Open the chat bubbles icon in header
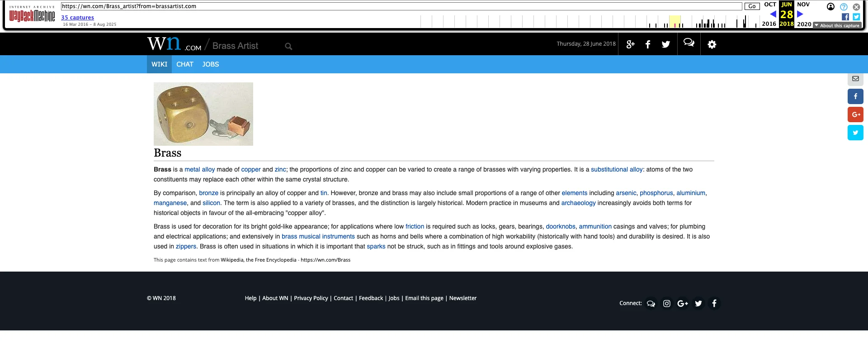The width and height of the screenshot is (868, 363). coord(689,43)
